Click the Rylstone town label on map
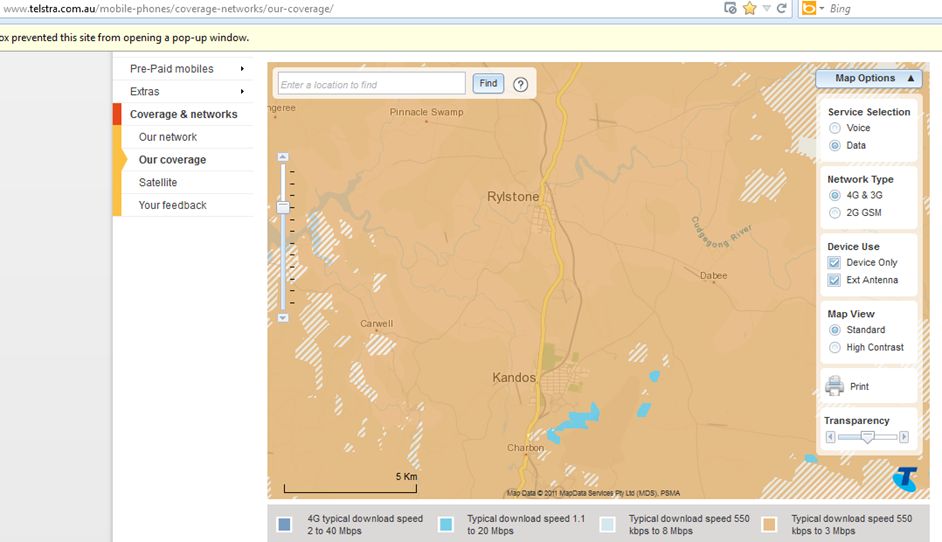942x542 pixels. [x=513, y=196]
